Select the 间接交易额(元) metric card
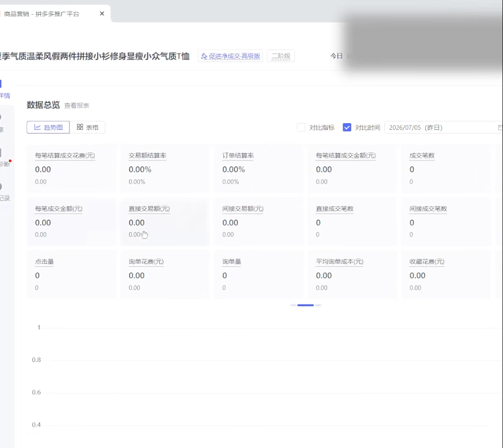The image size is (503, 448). pos(258,222)
